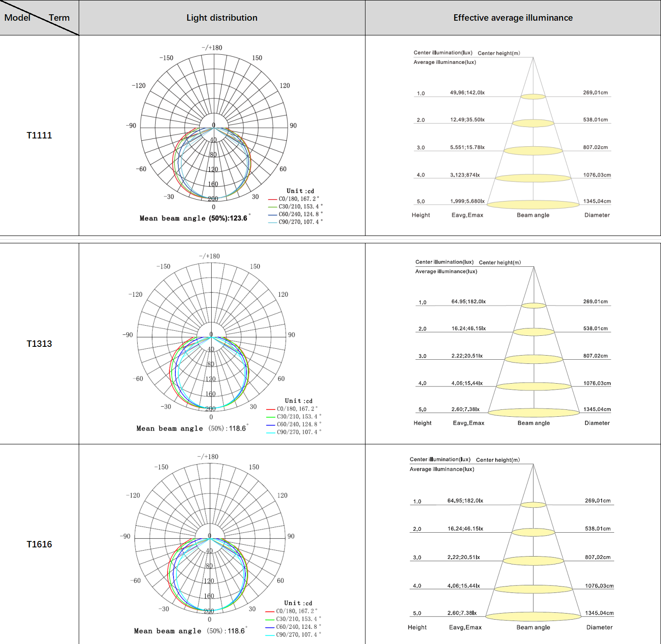
Task: Select the T1111 model label
Action: (x=39, y=135)
